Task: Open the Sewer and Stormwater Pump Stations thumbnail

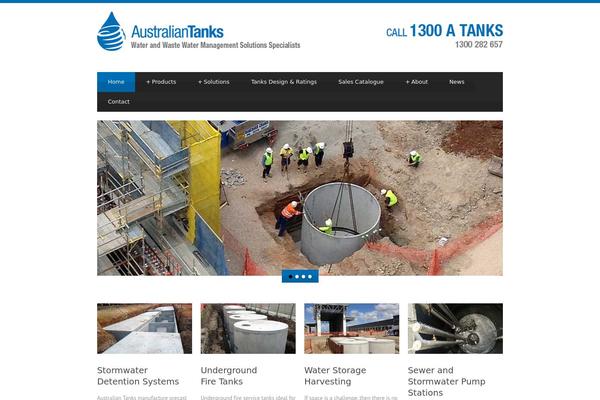Action: tap(455, 328)
